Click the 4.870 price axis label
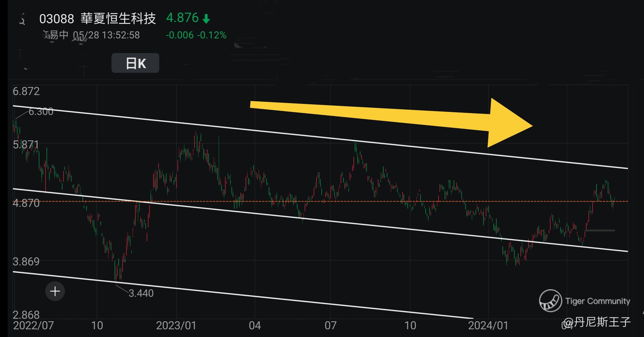 tap(26, 203)
